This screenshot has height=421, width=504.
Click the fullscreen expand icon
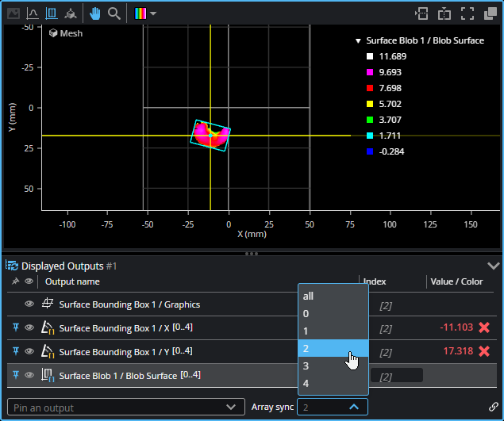tap(467, 13)
